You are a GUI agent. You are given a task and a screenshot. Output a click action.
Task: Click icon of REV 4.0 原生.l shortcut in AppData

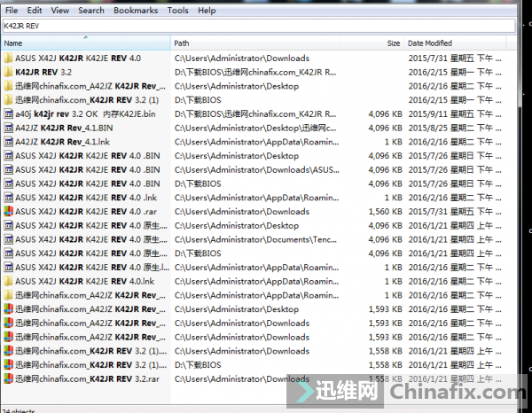[9, 268]
